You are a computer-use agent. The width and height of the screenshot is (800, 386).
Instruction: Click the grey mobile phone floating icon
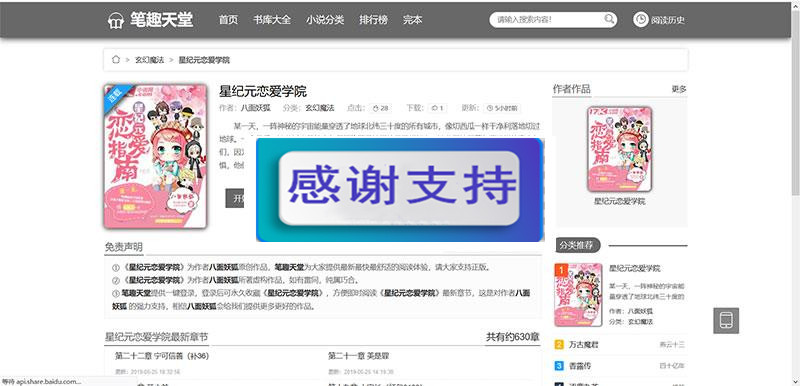tap(726, 321)
